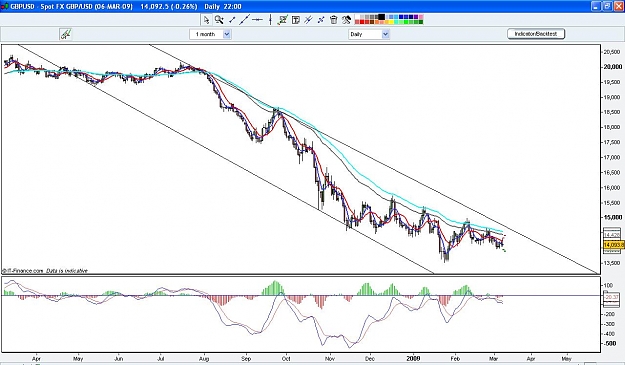This screenshot has width=625, height=365.
Task: Select the arrow pointer cursor tool
Action: pos(206,20)
